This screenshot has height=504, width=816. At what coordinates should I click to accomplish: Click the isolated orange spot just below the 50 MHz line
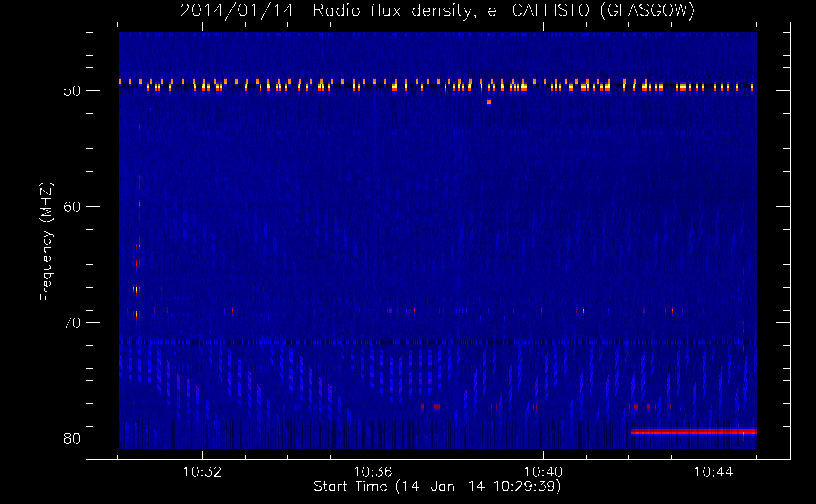(489, 102)
